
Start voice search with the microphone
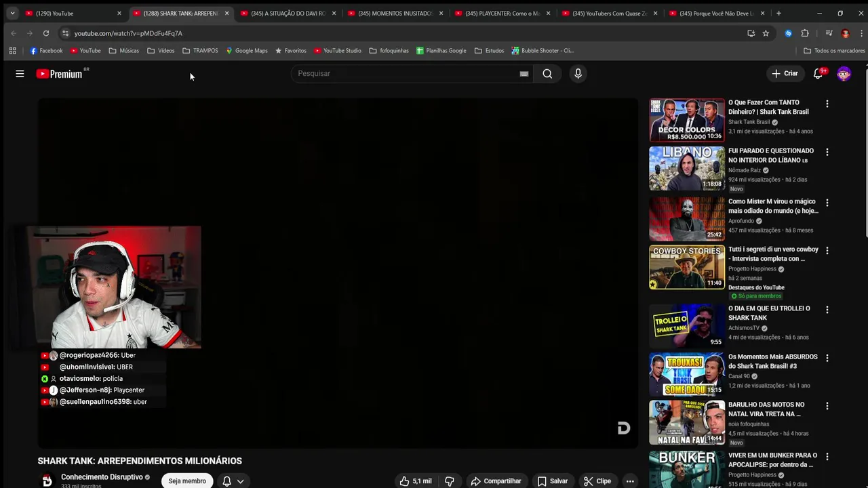pos(578,73)
